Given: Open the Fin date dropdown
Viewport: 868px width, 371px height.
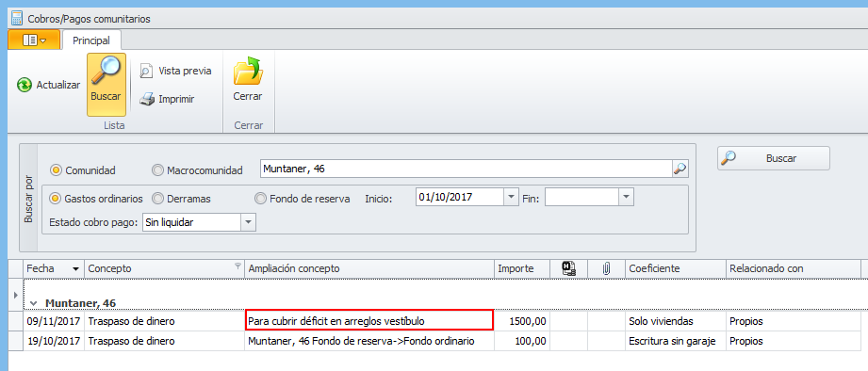Looking at the screenshot, I should [626, 196].
